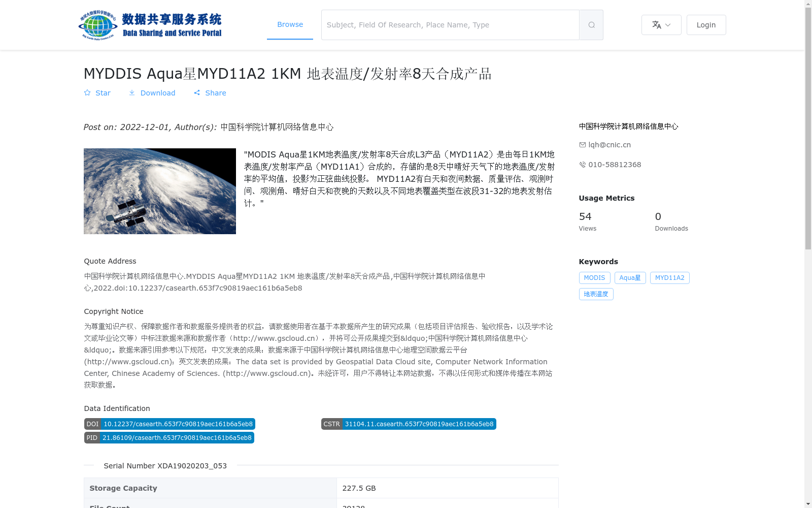Click the DOI identifier badge
Viewport: 812px width, 508px height.
170,424
